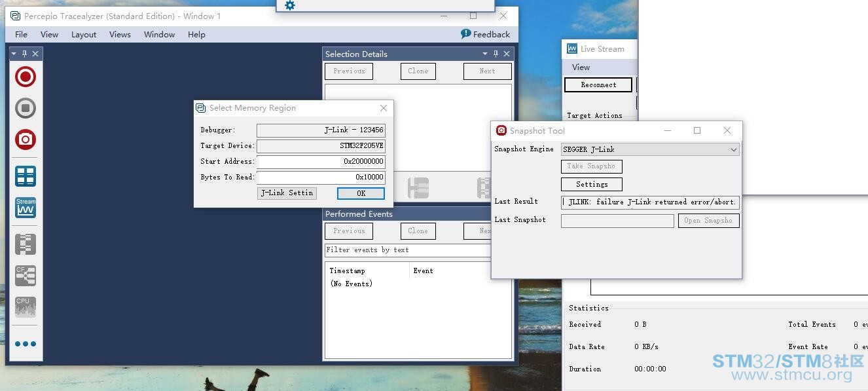
Task: Confirm memory region with OK
Action: click(361, 193)
